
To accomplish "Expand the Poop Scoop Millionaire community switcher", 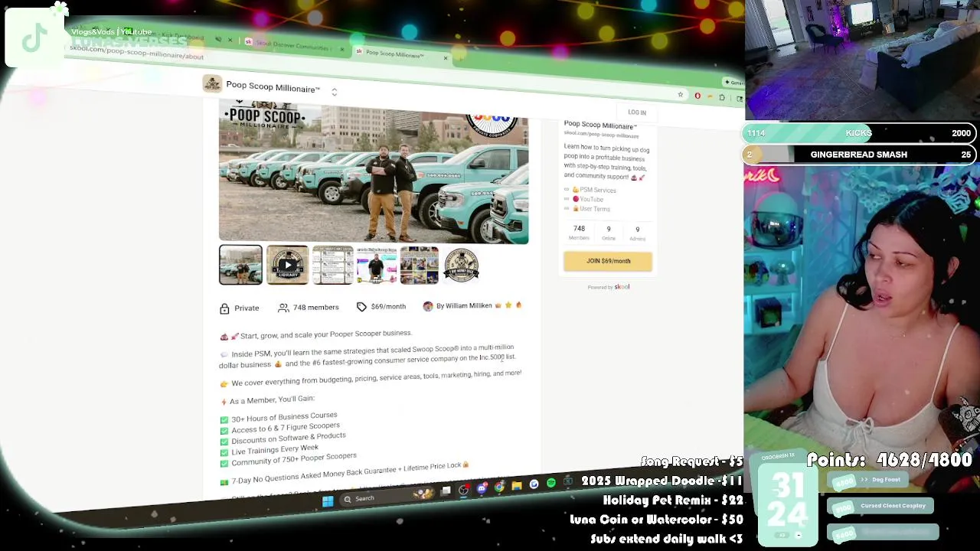I will (x=334, y=92).
